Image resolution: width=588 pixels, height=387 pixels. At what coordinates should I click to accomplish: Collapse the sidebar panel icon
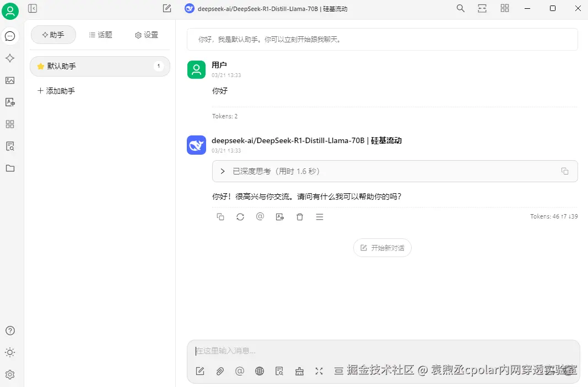point(33,8)
